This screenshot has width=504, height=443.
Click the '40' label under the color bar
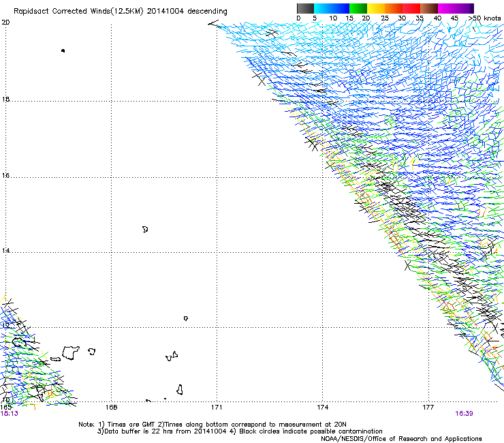tap(437, 18)
